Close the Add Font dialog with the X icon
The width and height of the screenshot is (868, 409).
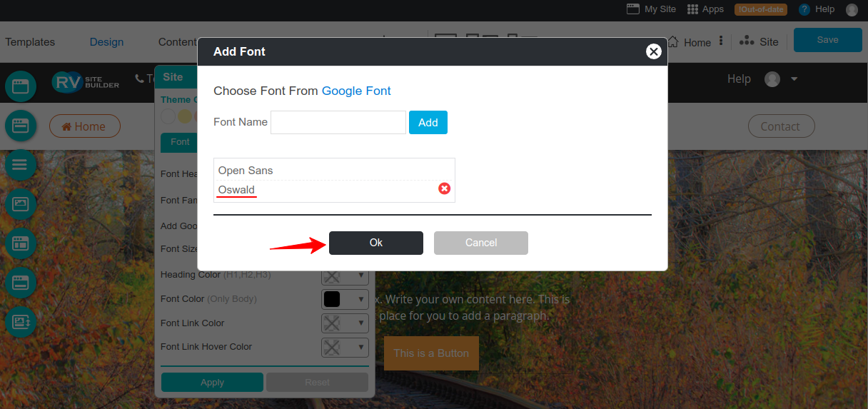tap(653, 51)
